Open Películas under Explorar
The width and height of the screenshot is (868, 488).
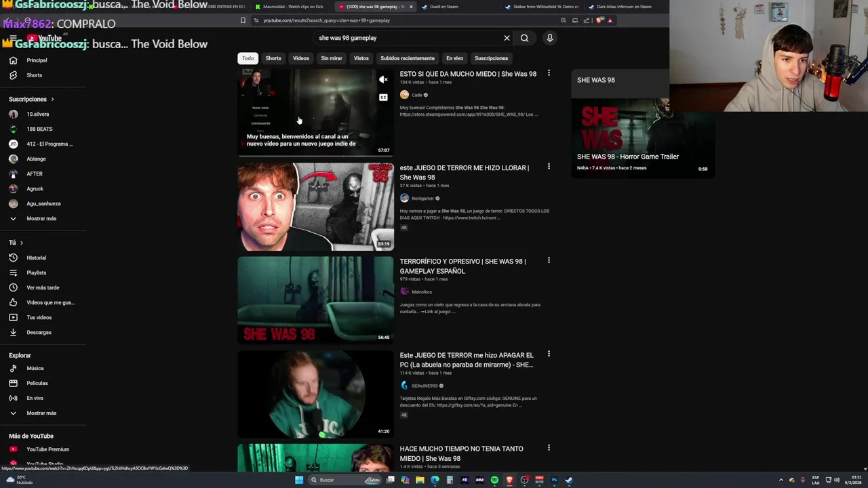[37, 383]
